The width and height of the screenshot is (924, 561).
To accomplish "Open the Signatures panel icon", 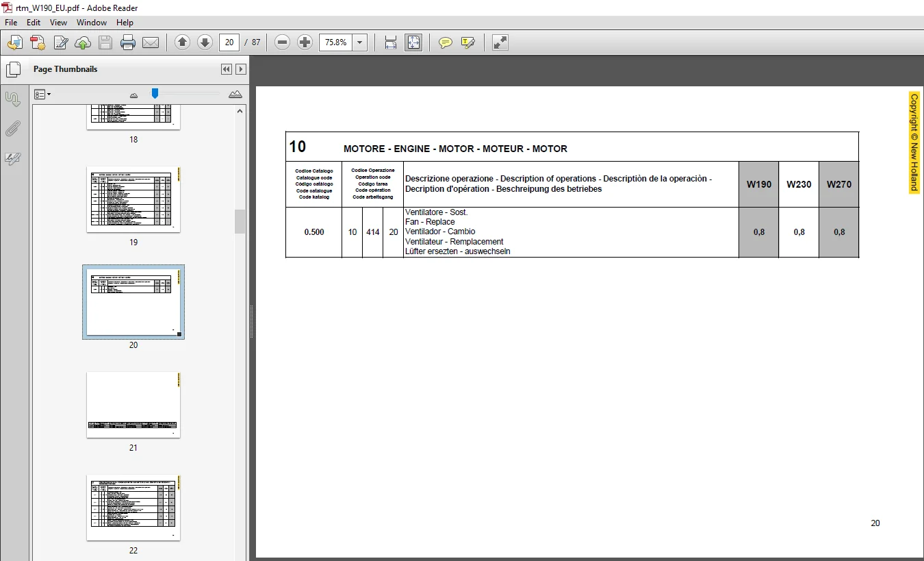I will [x=13, y=158].
